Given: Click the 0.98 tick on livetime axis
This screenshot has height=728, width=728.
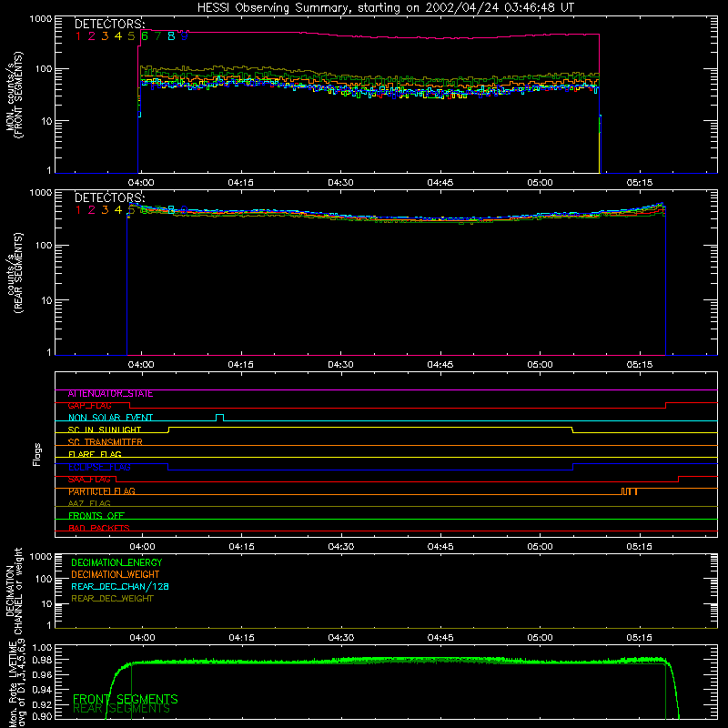Looking at the screenshot, I should pyautogui.click(x=42, y=661).
